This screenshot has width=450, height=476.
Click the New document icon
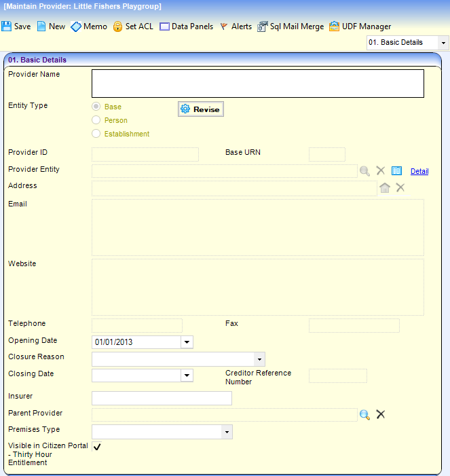(x=41, y=26)
